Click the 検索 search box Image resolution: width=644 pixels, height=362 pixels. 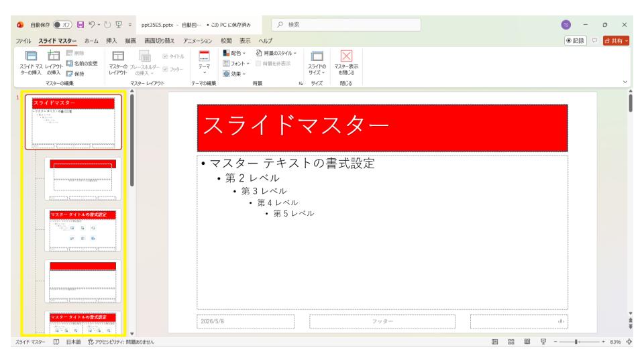point(346,25)
